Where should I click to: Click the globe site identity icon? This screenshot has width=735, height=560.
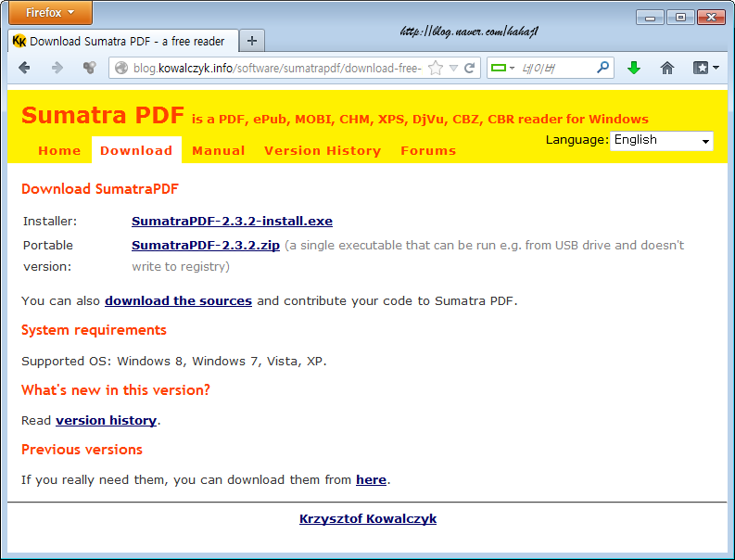point(121,68)
